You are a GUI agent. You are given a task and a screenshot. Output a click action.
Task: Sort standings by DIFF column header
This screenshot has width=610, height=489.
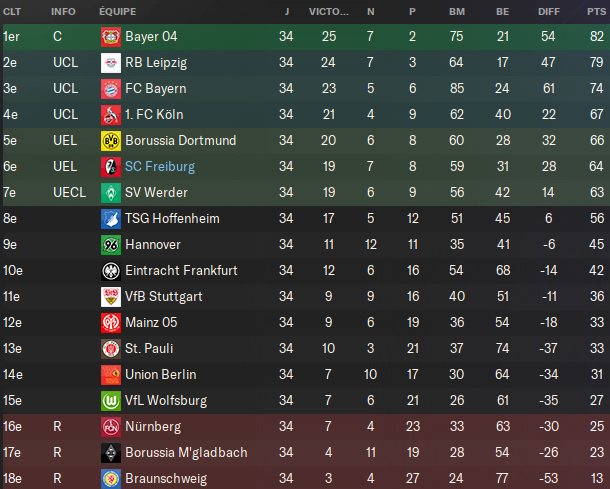pyautogui.click(x=548, y=12)
